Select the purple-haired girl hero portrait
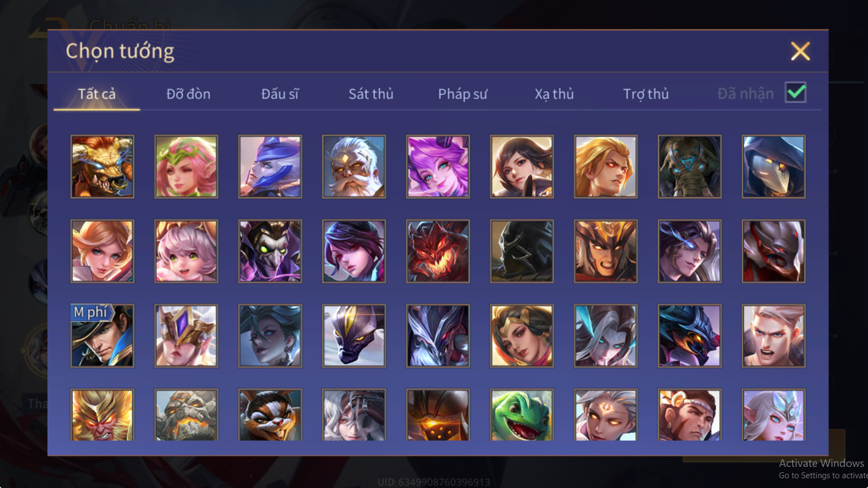This screenshot has width=868, height=488. point(438,166)
